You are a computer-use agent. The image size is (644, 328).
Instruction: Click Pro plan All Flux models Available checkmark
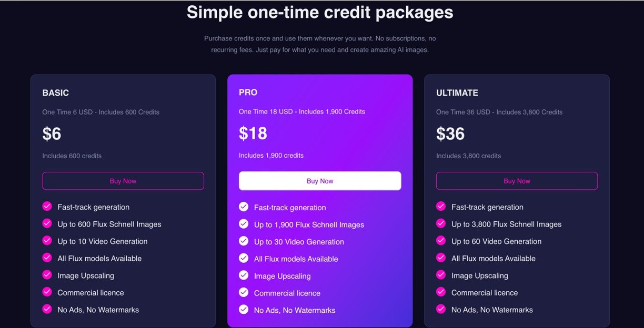[x=244, y=258]
